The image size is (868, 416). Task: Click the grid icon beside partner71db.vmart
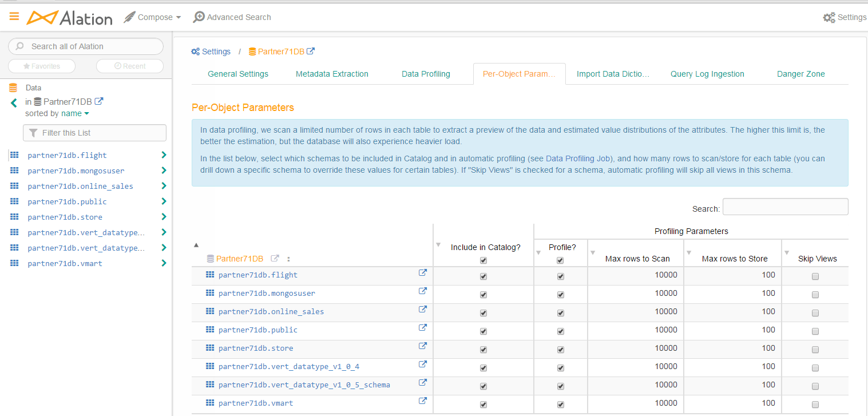click(x=14, y=263)
